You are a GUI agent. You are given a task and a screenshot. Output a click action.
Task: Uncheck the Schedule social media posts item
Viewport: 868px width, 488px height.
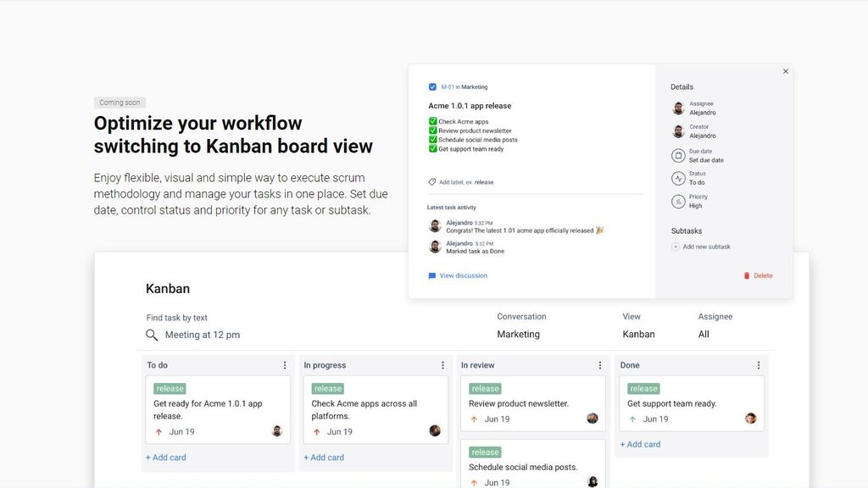pos(433,140)
